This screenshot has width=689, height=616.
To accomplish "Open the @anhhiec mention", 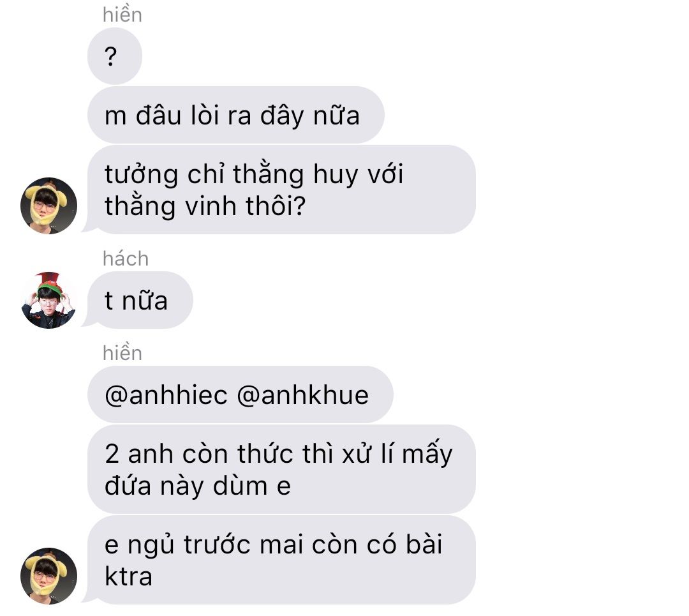I will 166,395.
